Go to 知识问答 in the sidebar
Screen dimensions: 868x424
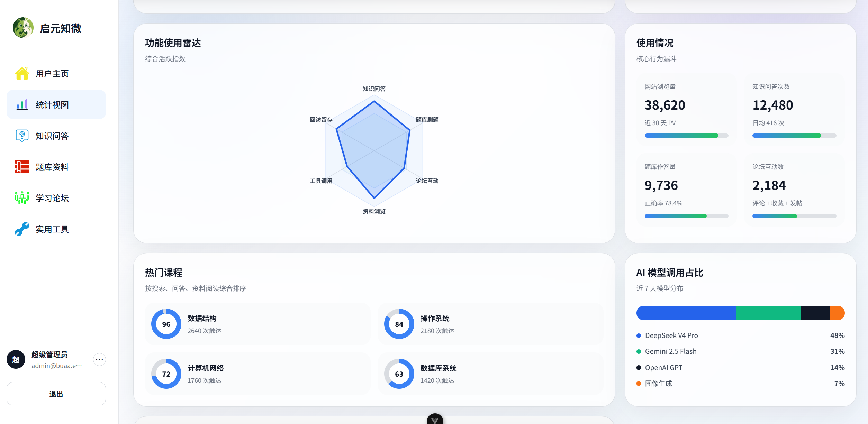[x=56, y=136]
